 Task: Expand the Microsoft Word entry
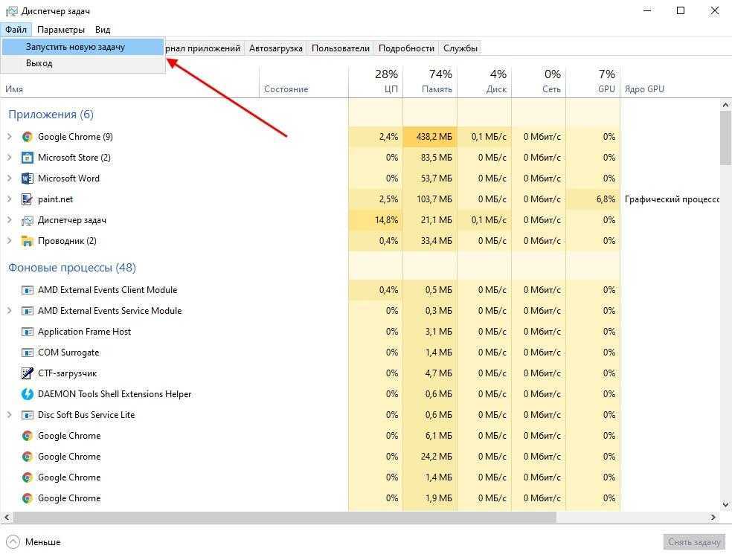(10, 178)
